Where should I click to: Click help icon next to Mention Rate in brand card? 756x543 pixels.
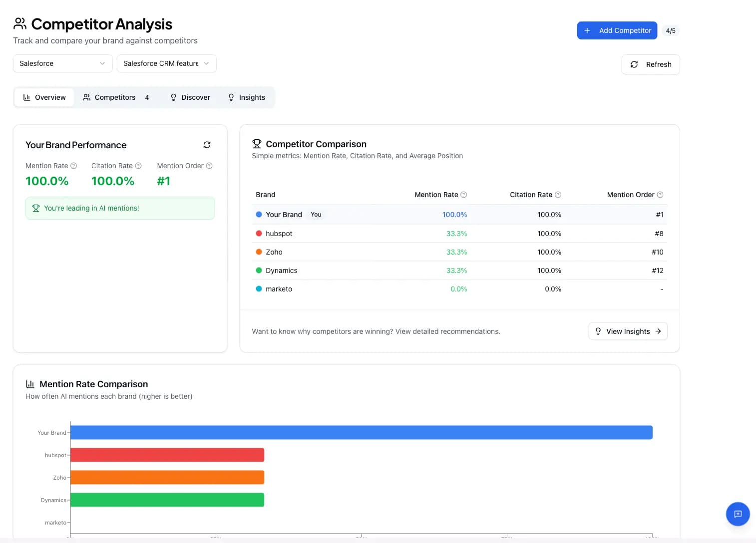tap(73, 166)
